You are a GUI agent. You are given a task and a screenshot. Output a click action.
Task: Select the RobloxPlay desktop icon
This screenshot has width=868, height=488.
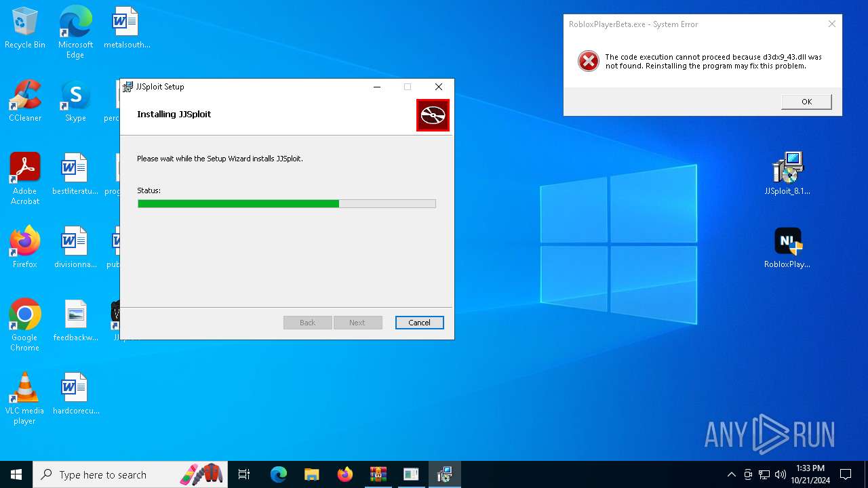tap(787, 247)
